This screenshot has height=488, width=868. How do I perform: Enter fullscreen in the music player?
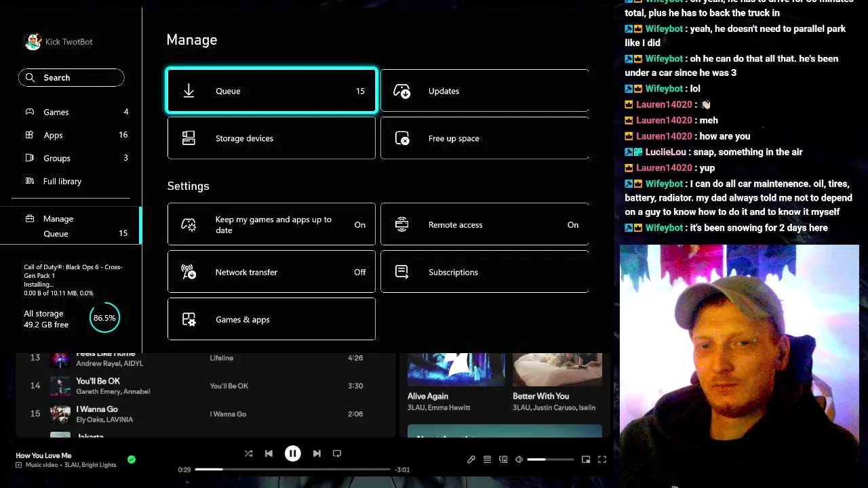pos(601,460)
